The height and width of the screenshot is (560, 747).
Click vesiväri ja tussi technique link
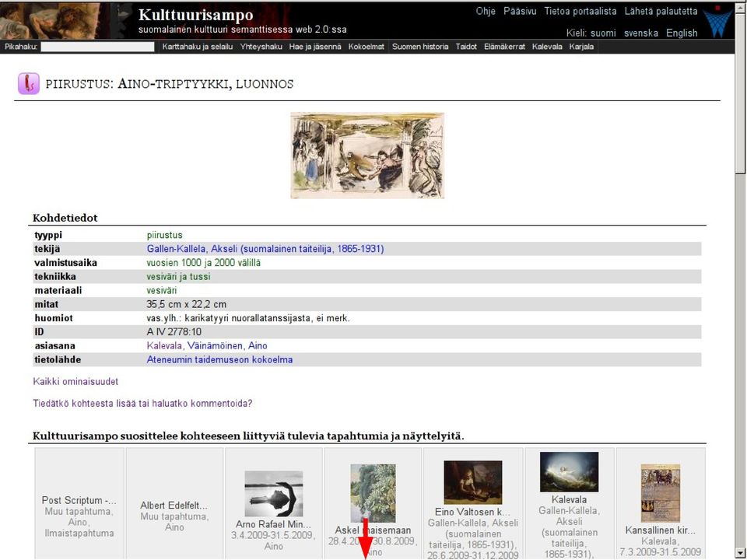coord(178,277)
